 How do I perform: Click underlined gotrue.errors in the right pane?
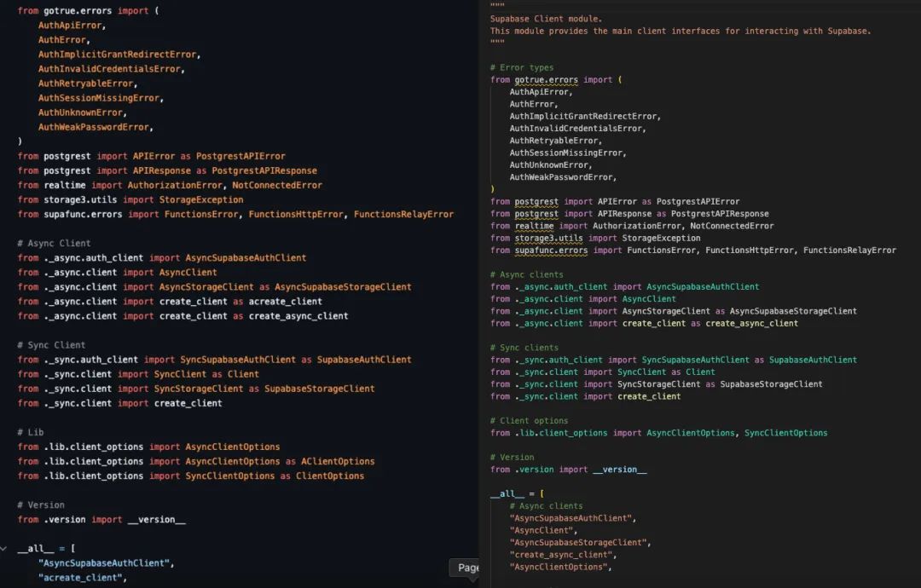coord(547,80)
